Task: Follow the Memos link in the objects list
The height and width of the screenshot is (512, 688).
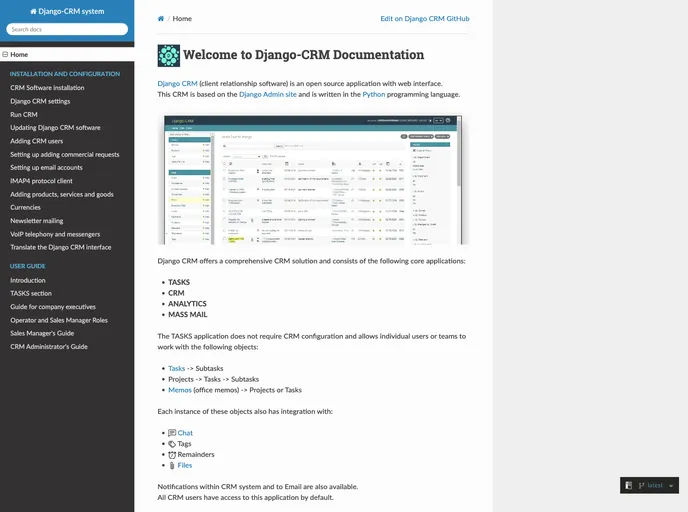Action: click(x=179, y=390)
